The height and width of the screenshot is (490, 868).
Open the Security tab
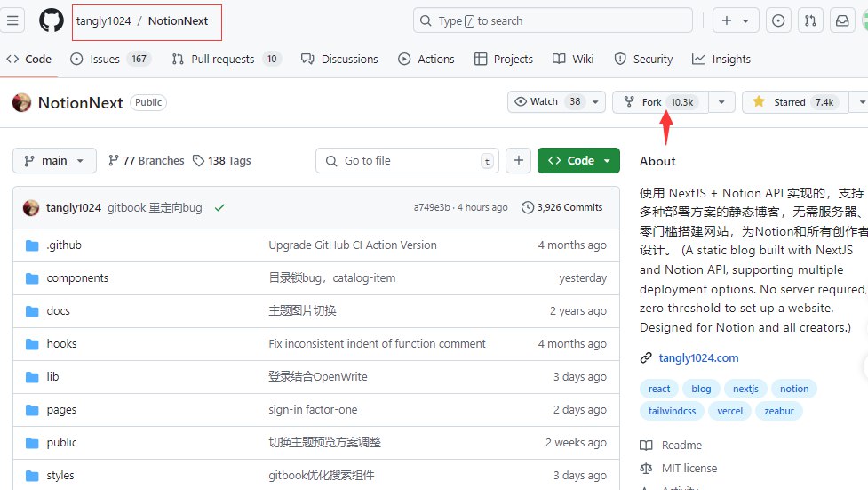(643, 59)
